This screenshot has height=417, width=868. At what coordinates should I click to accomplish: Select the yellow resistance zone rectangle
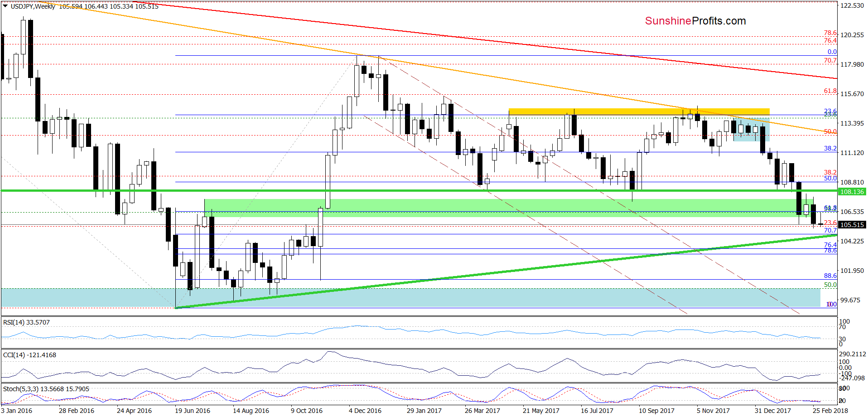[x=639, y=112]
